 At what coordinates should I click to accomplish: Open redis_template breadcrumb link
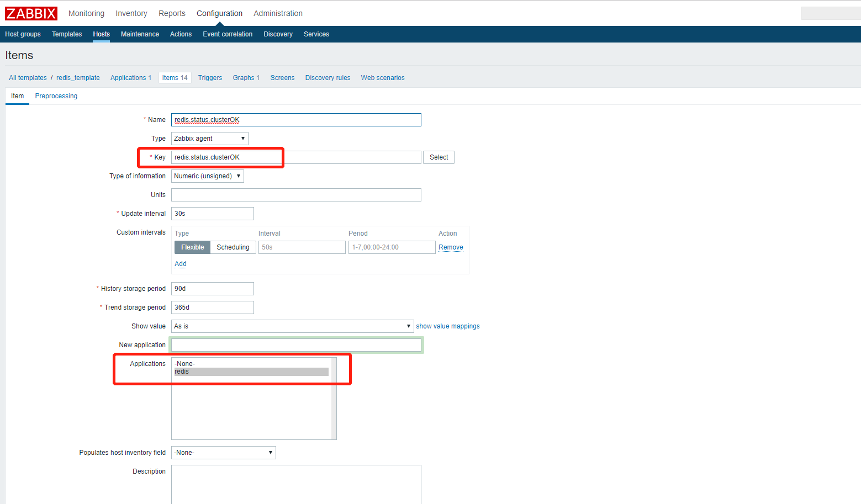[78, 78]
